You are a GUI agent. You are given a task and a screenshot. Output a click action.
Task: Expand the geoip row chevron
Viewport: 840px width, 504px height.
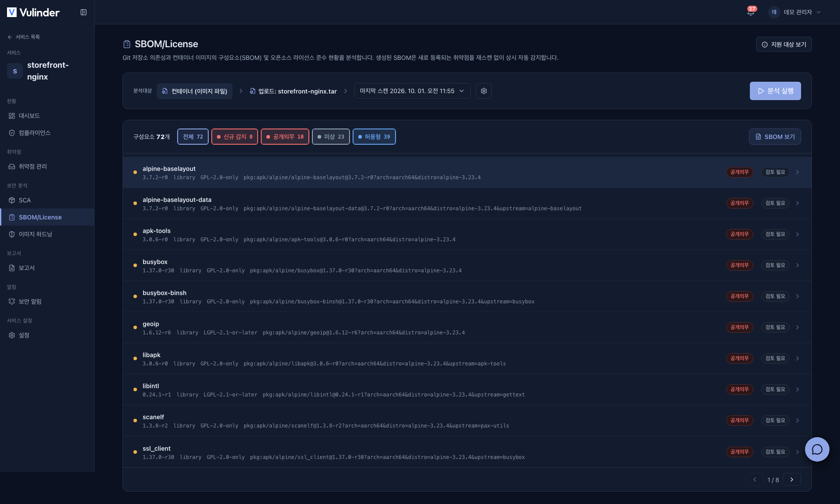(798, 327)
